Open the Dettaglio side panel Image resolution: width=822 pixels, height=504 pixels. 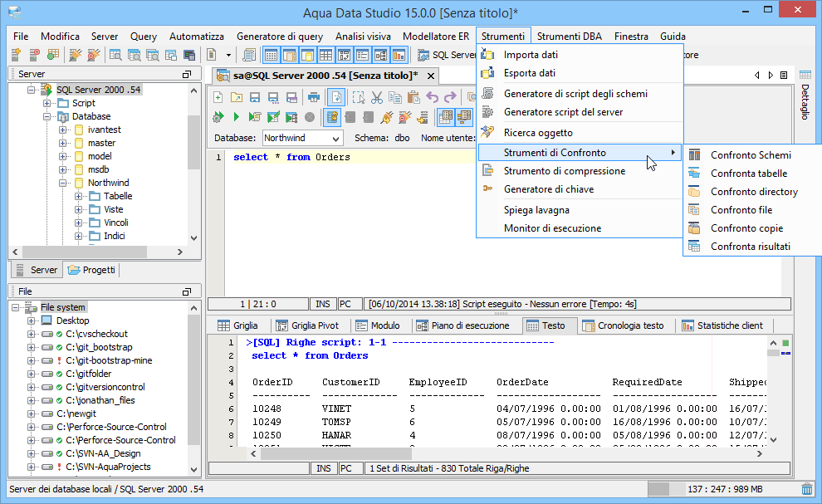(804, 102)
